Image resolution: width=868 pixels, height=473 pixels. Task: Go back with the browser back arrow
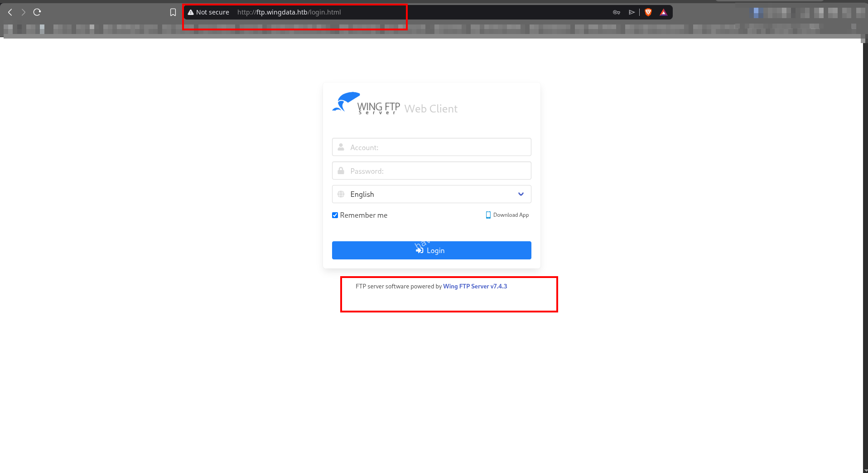10,12
